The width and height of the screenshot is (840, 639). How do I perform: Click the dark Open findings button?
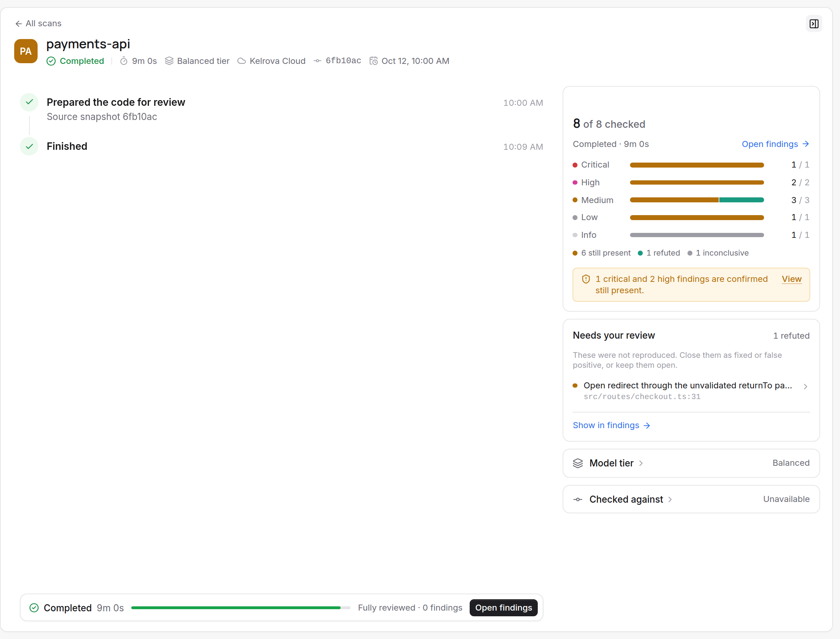503,607
